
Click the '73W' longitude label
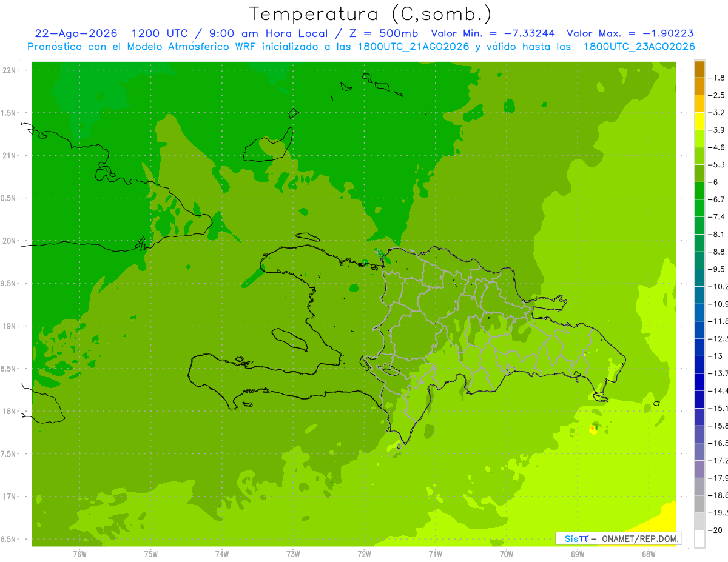coord(293,554)
